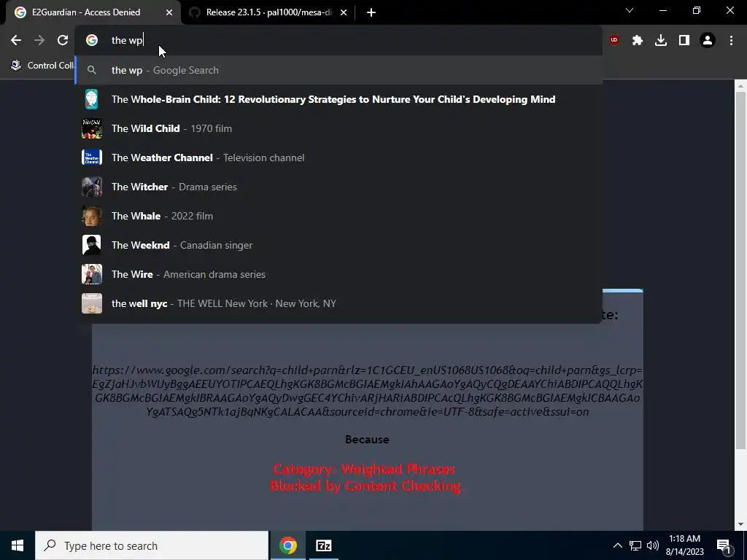Click page vertical scrollbar thumb

tap(740, 271)
